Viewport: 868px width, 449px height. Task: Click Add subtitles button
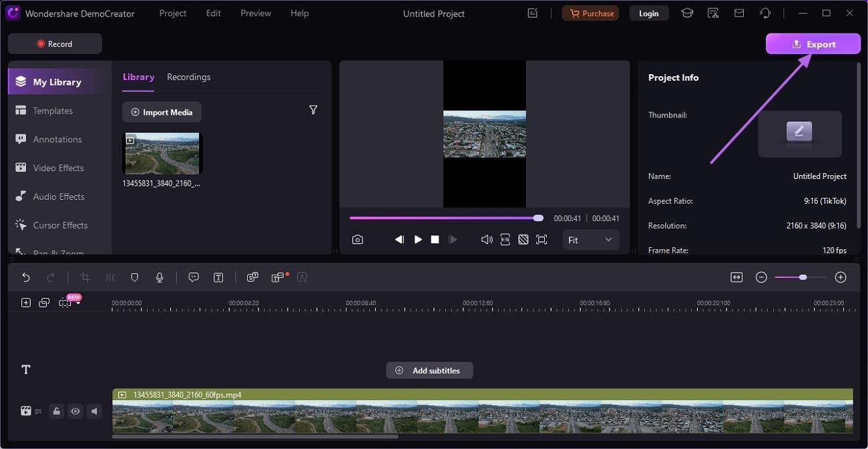tap(429, 370)
